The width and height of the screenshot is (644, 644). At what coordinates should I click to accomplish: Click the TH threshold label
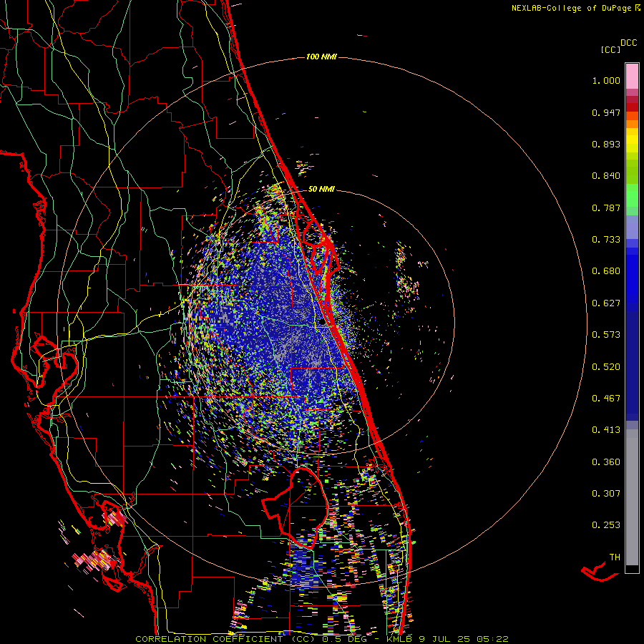tap(615, 557)
